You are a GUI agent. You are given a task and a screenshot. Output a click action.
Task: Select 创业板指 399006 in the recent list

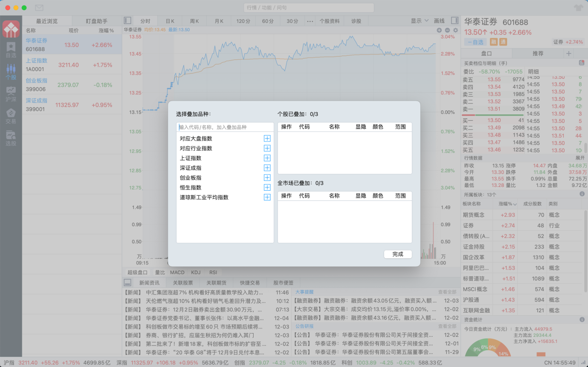[x=72, y=85]
